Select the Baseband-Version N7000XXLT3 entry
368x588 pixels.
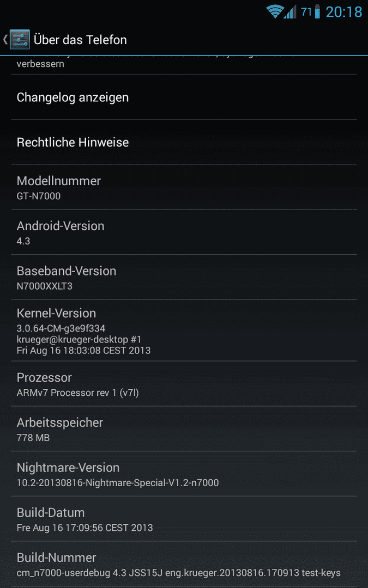point(184,278)
